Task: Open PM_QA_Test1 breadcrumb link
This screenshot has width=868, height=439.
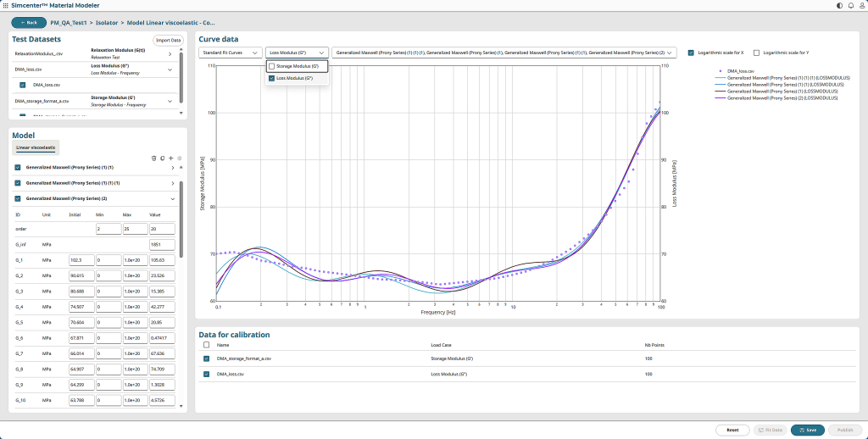Action: tap(70, 23)
